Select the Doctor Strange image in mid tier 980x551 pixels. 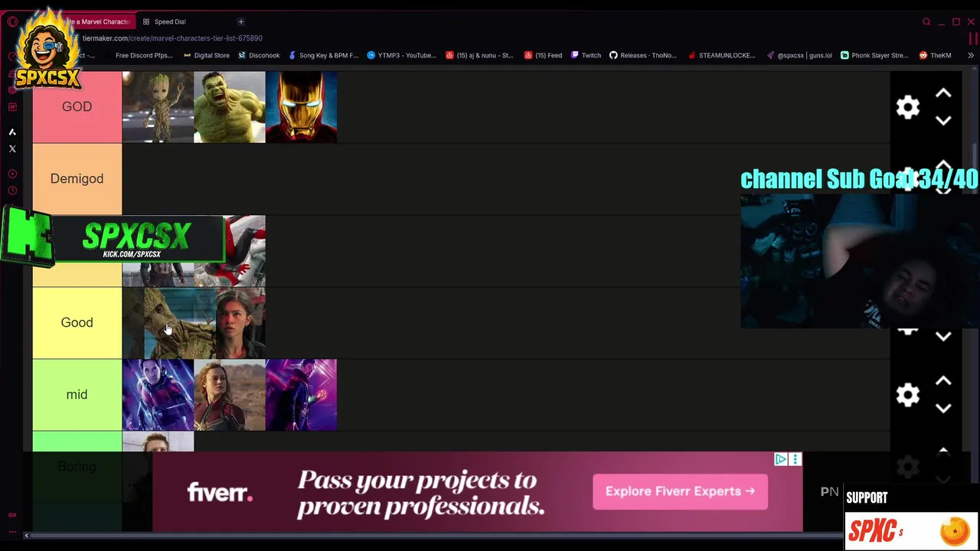coord(301,395)
